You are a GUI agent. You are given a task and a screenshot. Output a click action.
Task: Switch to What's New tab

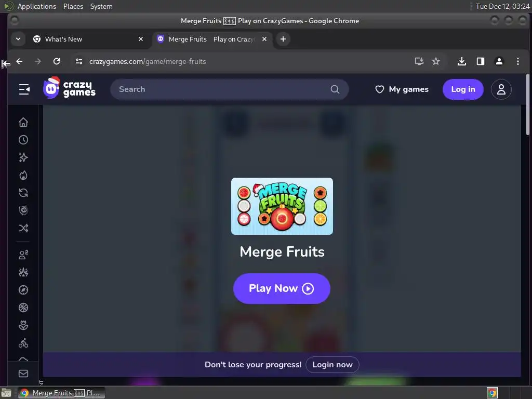pyautogui.click(x=88, y=39)
